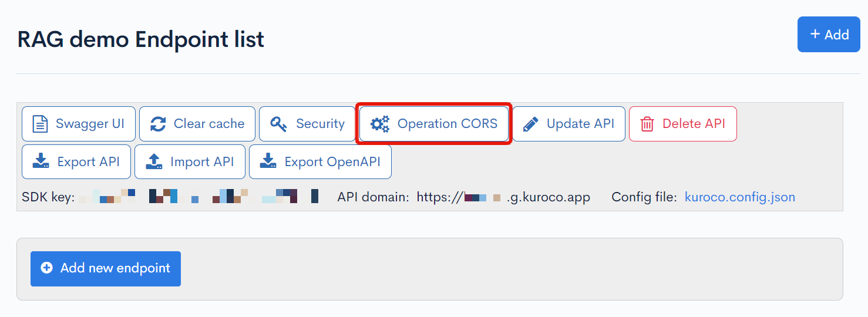Image resolution: width=868 pixels, height=317 pixels.
Task: Click the download icon on Export OpenAPI
Action: coord(268,161)
